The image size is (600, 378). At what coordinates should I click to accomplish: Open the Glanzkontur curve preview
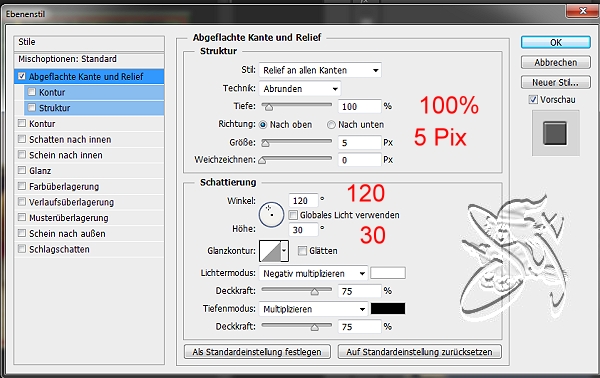270,251
